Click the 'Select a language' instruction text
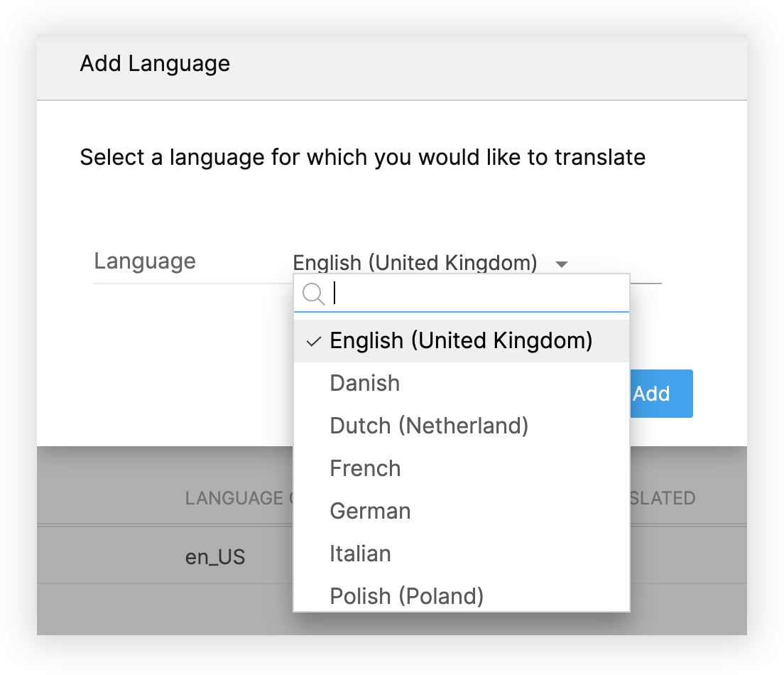The image size is (784, 675). tap(362, 157)
